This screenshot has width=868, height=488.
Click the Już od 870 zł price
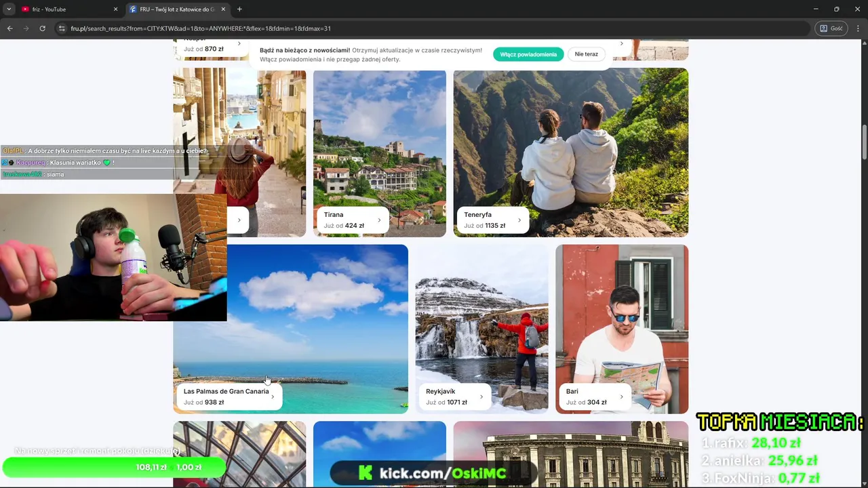click(x=203, y=49)
